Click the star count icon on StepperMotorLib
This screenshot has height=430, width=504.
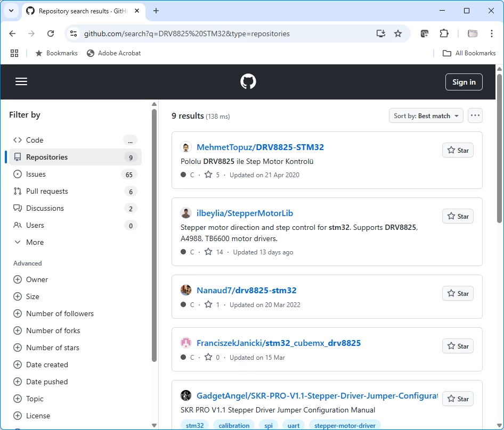(x=209, y=252)
